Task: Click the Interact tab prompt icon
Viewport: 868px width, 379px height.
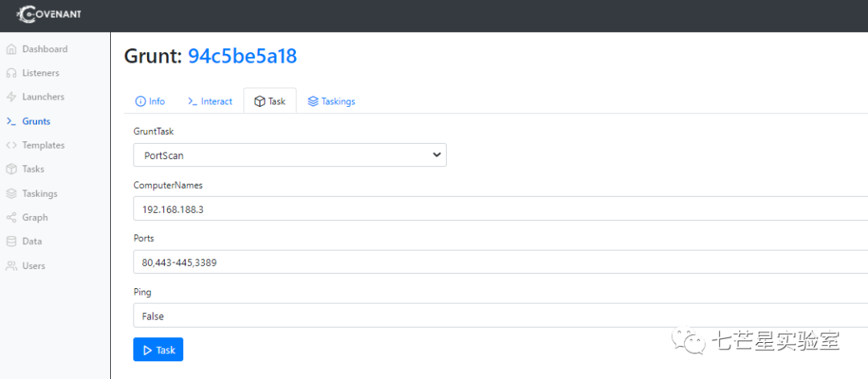Action: click(x=192, y=101)
